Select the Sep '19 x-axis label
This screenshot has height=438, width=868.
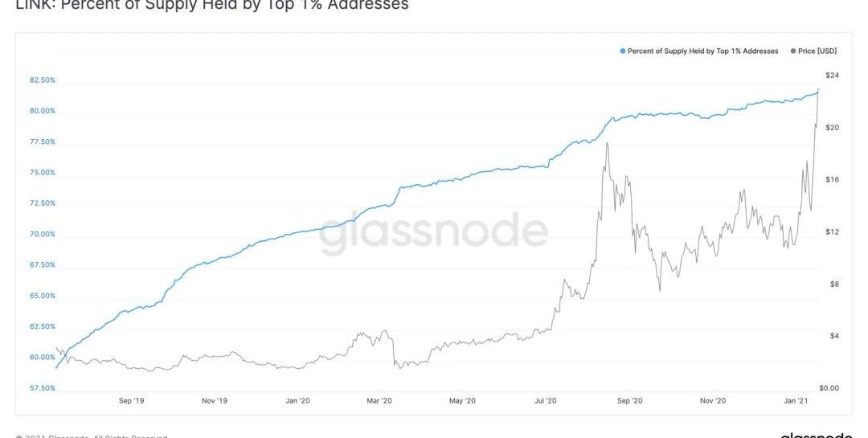pyautogui.click(x=131, y=400)
